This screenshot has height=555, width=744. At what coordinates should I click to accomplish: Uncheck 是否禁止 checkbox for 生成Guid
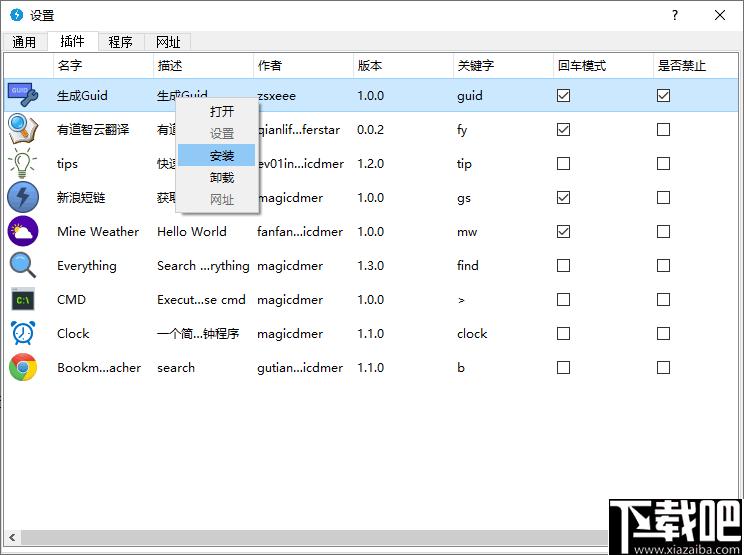pyautogui.click(x=663, y=96)
